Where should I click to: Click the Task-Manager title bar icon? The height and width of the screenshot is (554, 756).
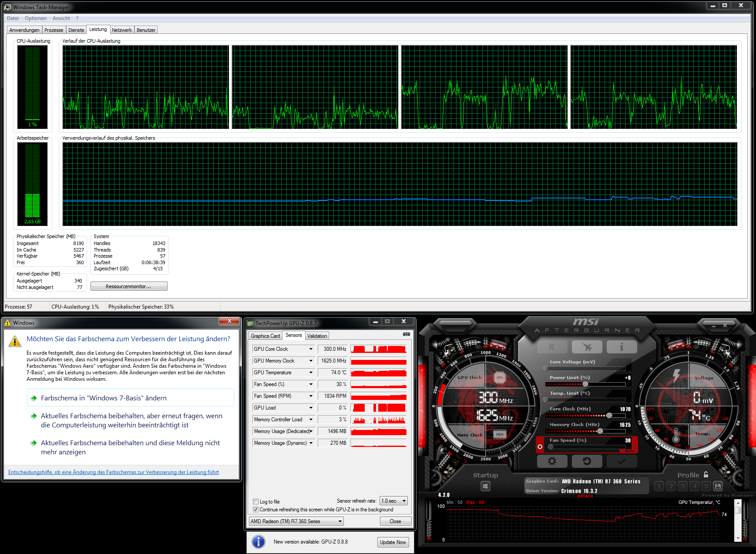click(7, 7)
